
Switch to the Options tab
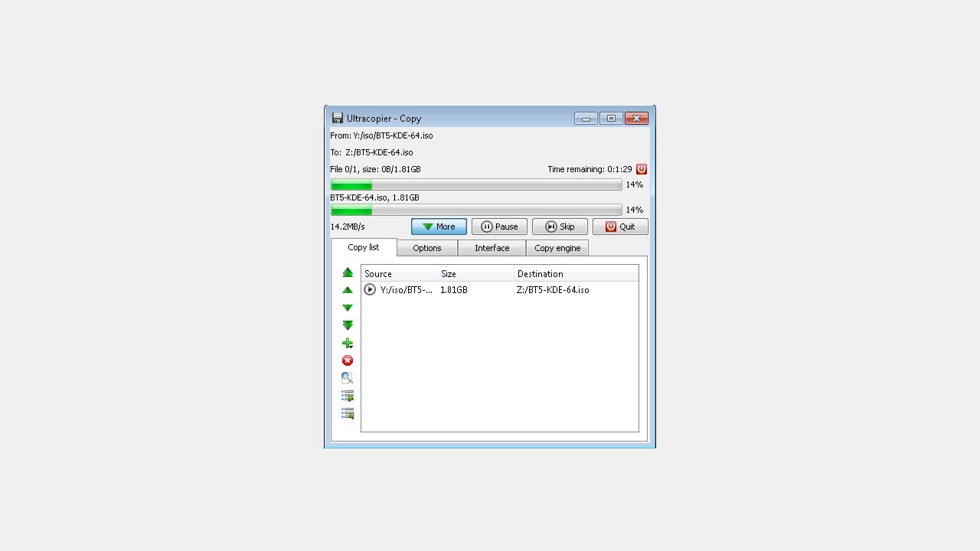pos(426,248)
